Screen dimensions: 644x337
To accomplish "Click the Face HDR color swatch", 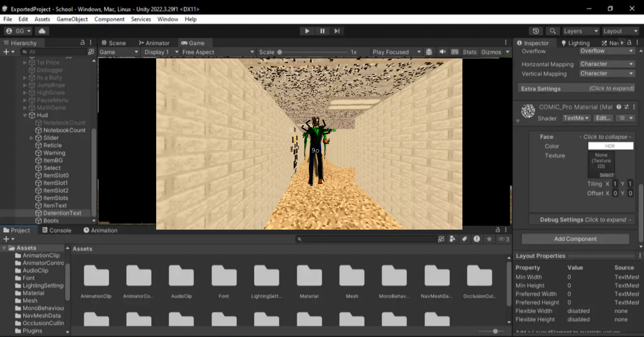I will (x=611, y=146).
